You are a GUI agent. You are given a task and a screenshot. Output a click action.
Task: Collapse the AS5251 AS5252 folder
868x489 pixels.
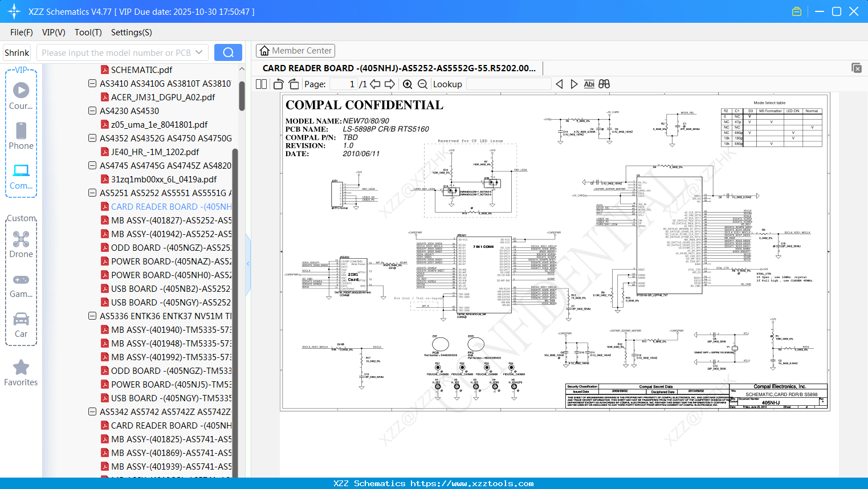pyautogui.click(x=92, y=193)
